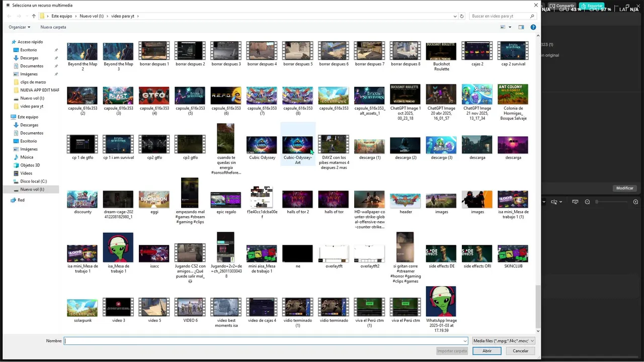The image size is (644, 362).
Task: Expand the Nombre field history dropdown
Action: [465, 341]
